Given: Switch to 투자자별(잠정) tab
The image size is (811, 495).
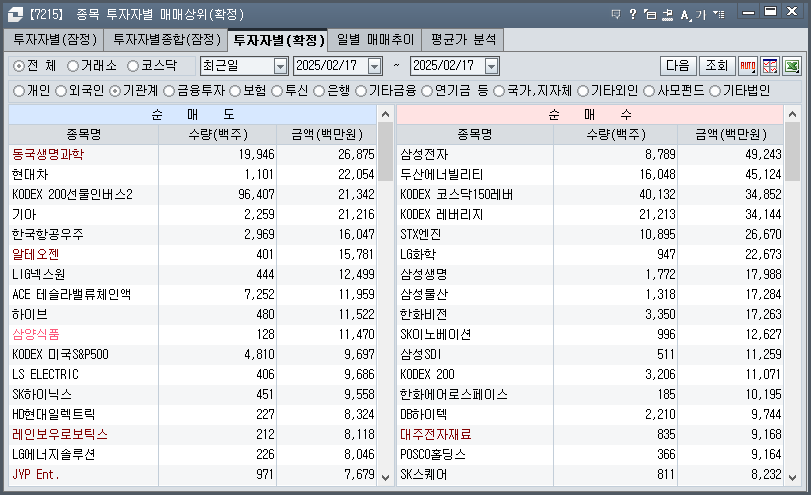Looking at the screenshot, I should 54,40.
